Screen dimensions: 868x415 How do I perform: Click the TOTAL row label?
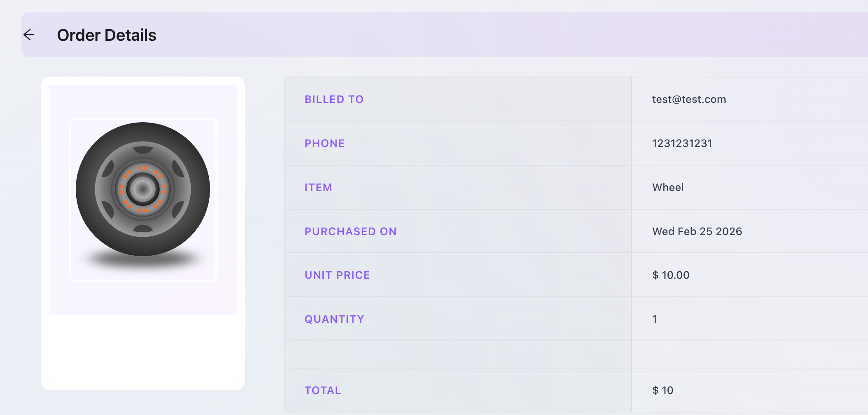pos(323,390)
